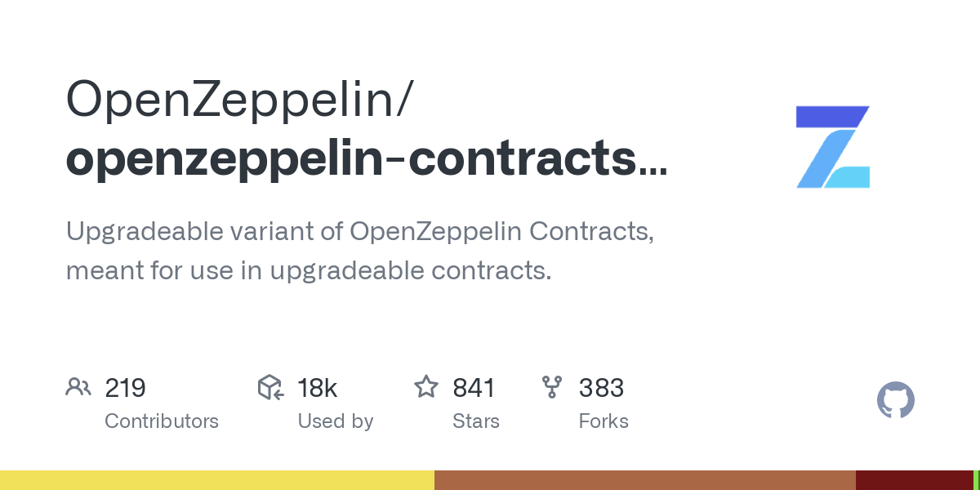Click the yellow language bar segment

coord(217,480)
